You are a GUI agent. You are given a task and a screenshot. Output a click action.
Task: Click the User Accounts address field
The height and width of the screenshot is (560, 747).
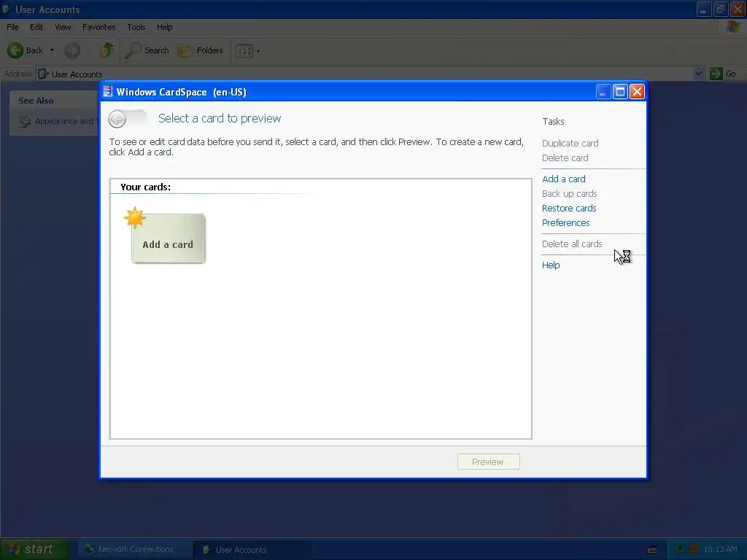(x=365, y=74)
